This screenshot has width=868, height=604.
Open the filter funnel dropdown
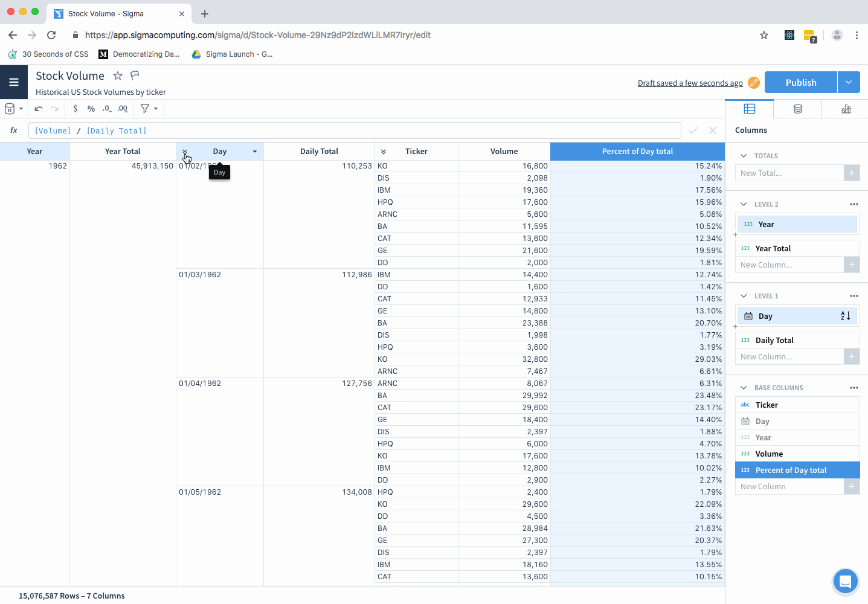tap(149, 109)
